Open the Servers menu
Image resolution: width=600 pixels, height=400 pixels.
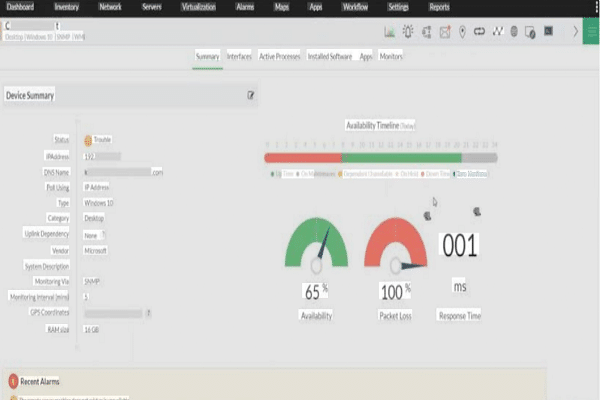[x=152, y=7]
